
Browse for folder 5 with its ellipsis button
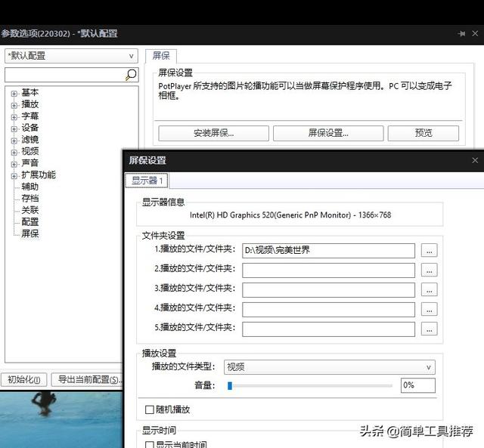click(x=429, y=329)
